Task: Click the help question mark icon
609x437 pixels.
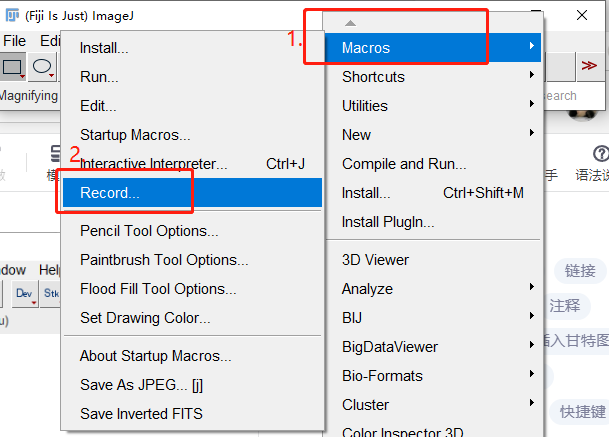Action: (600, 154)
